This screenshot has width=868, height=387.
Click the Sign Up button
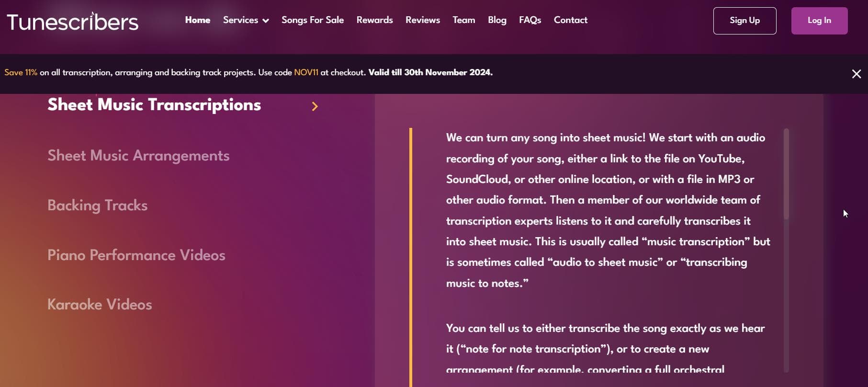[744, 21]
